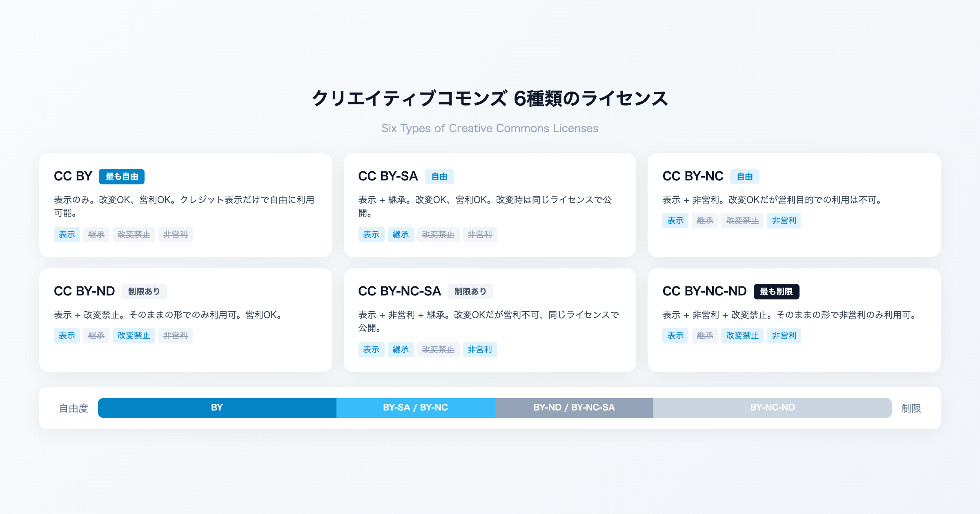Click the 制限 label right of the bar
The width and height of the screenshot is (980, 514).
coord(911,408)
